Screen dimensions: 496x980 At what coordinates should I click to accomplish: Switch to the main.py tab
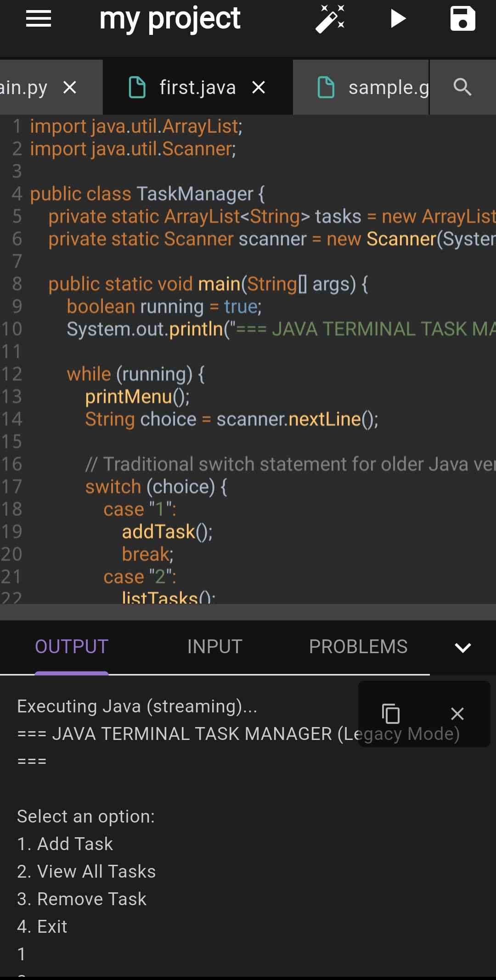point(24,87)
